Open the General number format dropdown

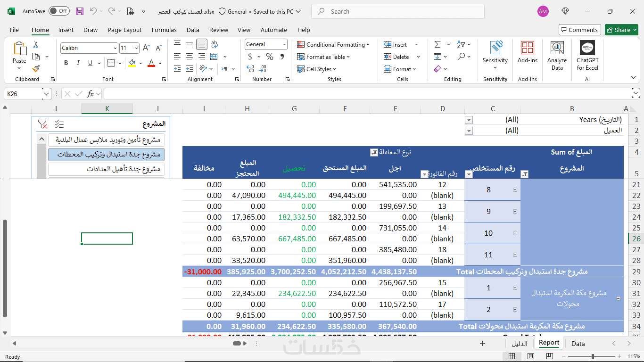[x=284, y=44]
